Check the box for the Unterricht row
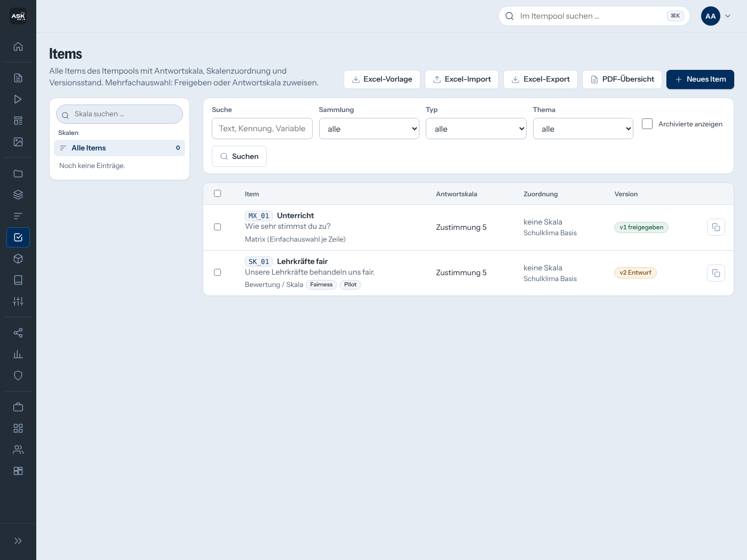The image size is (747, 560). point(217,227)
